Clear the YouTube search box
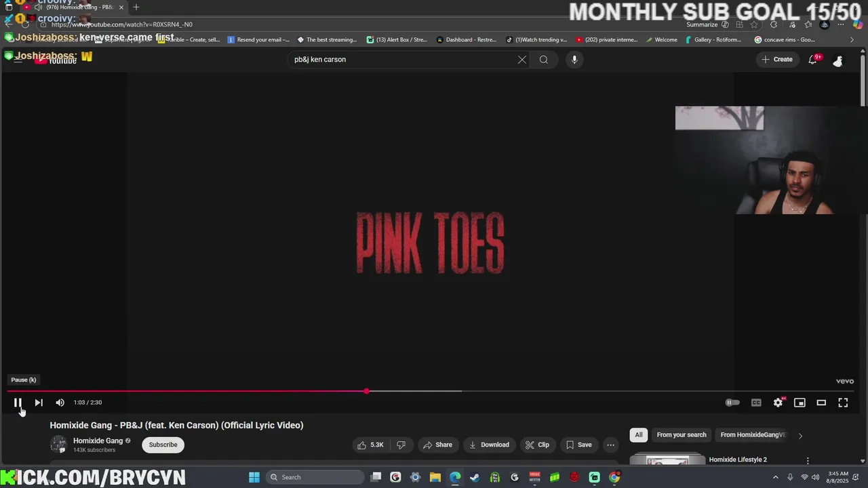This screenshot has width=868, height=488. [522, 60]
